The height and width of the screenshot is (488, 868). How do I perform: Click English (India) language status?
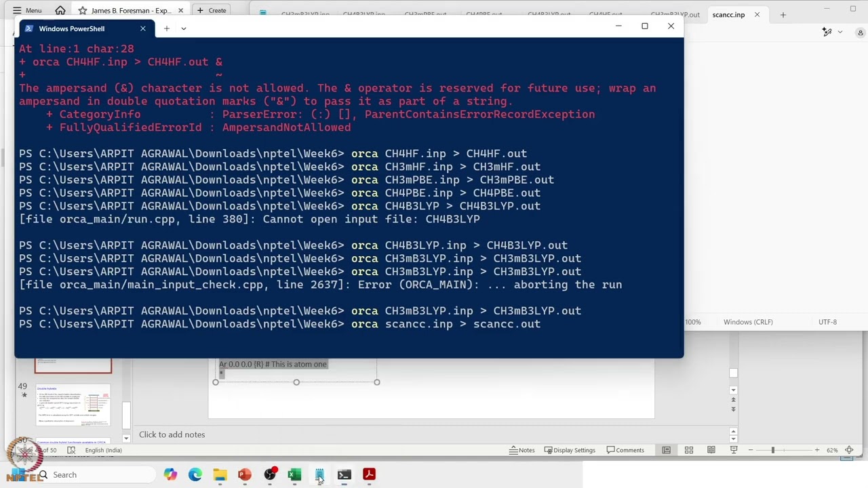[103, 450]
